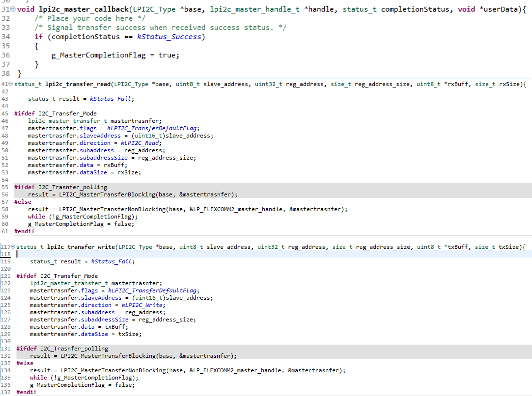Click line number 56 in the gutter
The width and height of the screenshot is (532, 396).
coord(5,194)
